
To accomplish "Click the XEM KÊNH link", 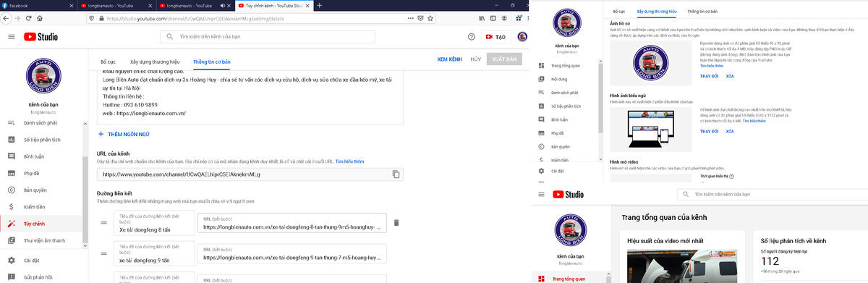I will [450, 59].
